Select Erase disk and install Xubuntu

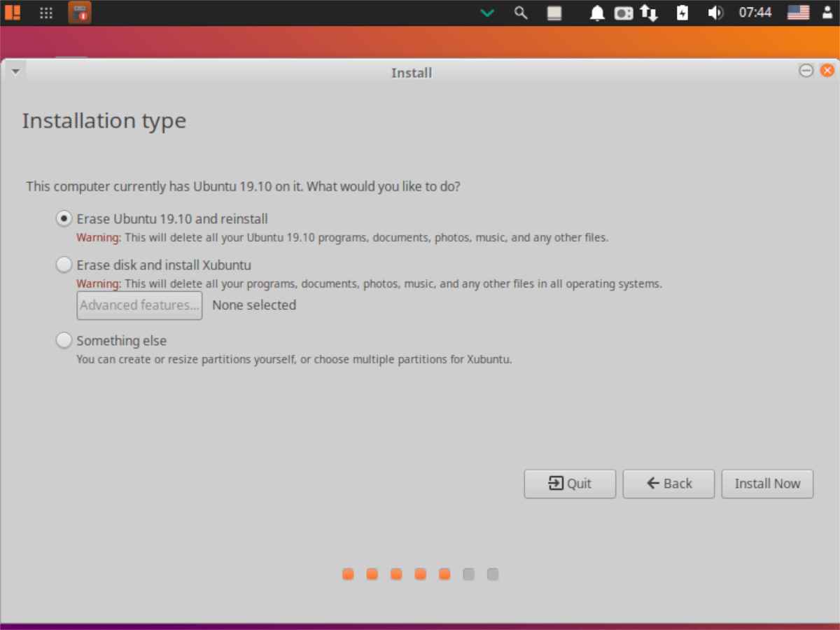coord(153,265)
